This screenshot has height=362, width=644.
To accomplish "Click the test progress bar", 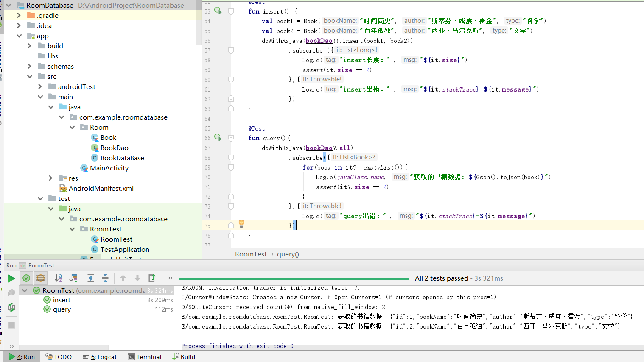I will pyautogui.click(x=294, y=278).
